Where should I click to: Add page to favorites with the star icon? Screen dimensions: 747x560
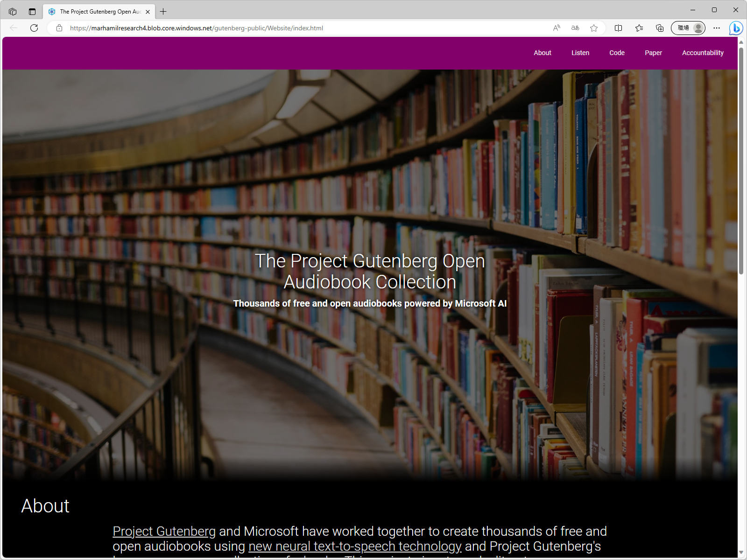[x=593, y=28]
